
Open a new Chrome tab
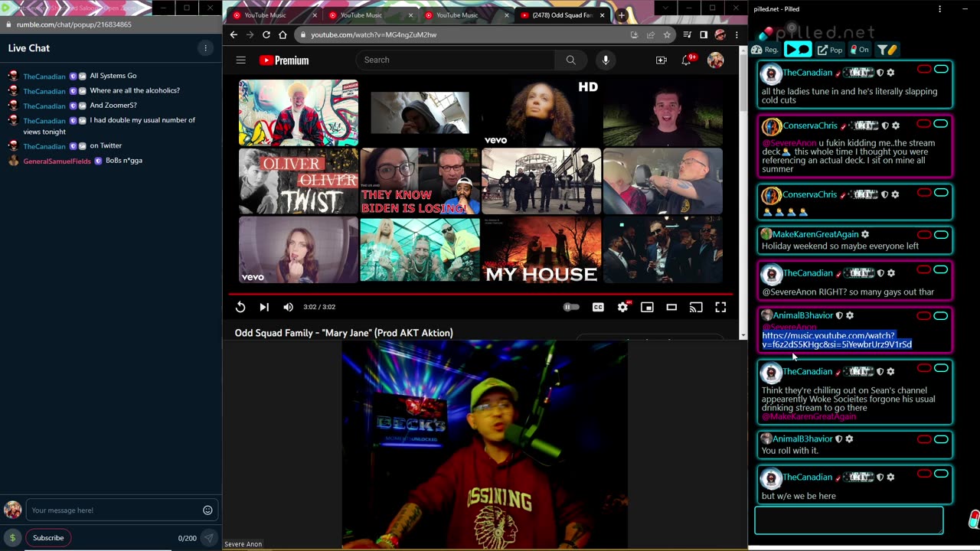point(622,15)
